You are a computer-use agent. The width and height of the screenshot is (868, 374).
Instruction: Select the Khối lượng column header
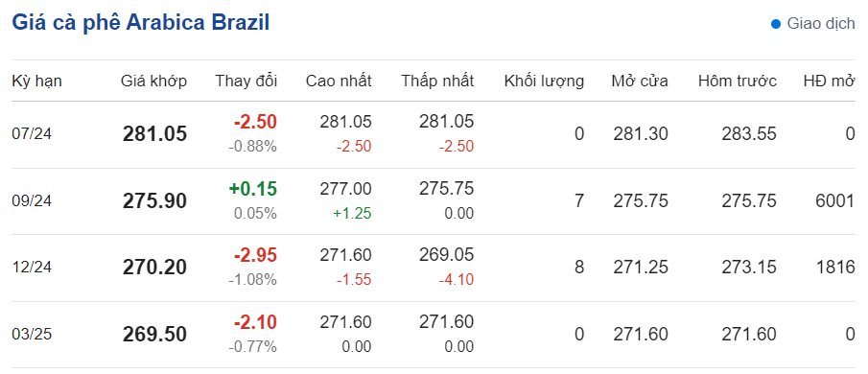tap(544, 82)
